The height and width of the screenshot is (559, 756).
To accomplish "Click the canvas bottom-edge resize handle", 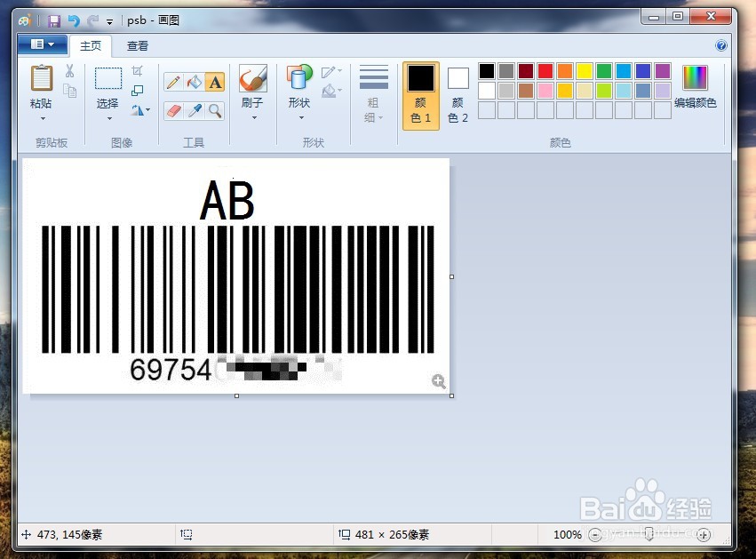I will coord(236,396).
